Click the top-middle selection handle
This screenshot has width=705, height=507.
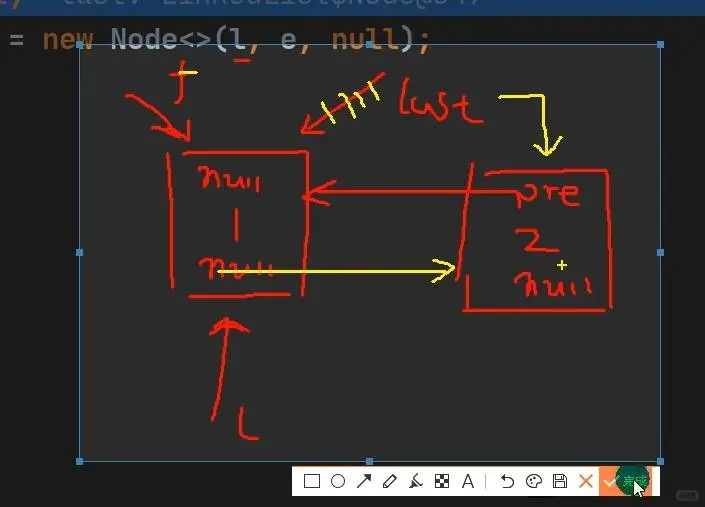point(370,44)
